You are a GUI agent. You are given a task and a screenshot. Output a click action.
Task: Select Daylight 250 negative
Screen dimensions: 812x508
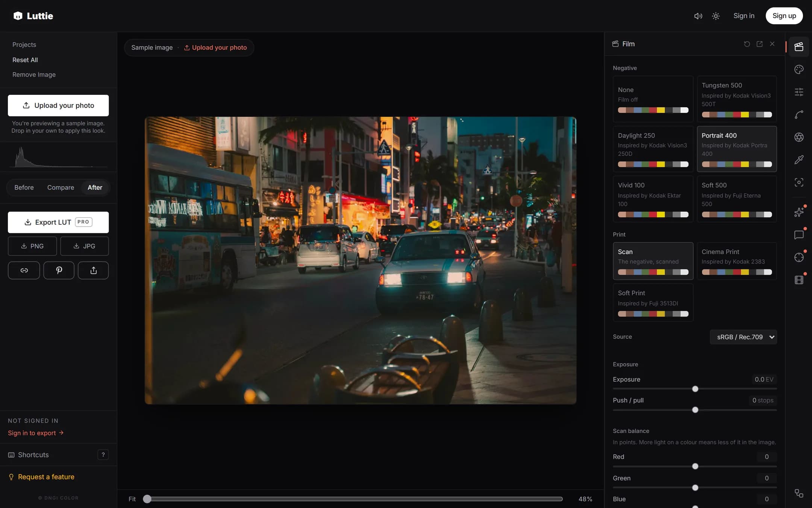pos(653,149)
